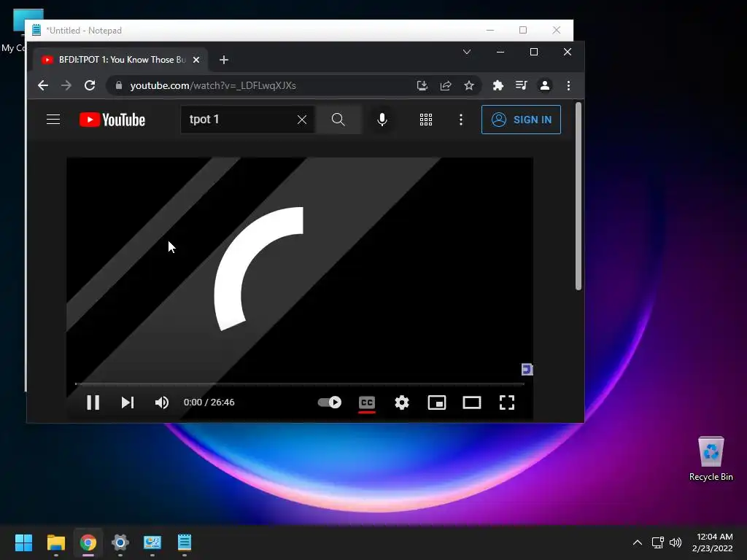Go forward in Chrome
The height and width of the screenshot is (560, 747).
tap(66, 85)
